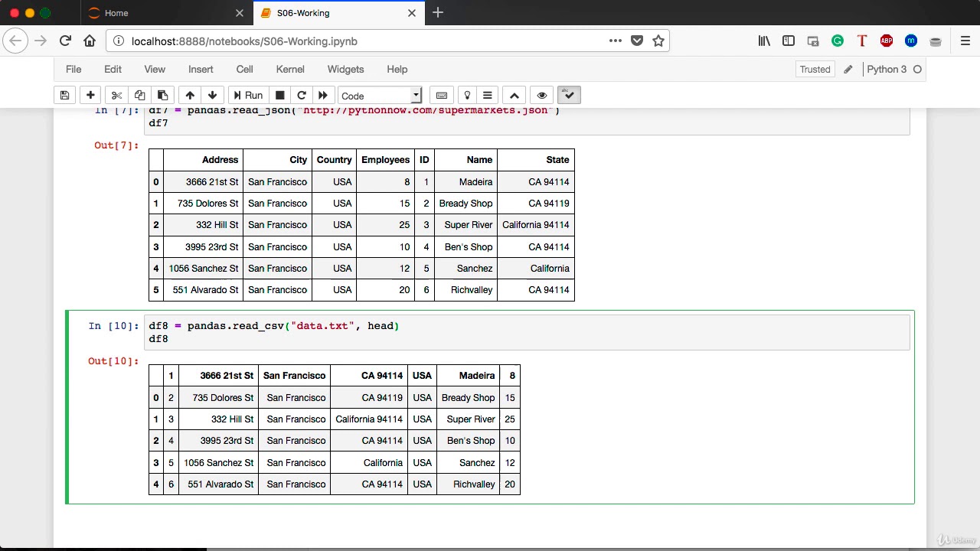Click the Out[10] output prompt area
This screenshot has width=980, height=551.
click(x=113, y=361)
